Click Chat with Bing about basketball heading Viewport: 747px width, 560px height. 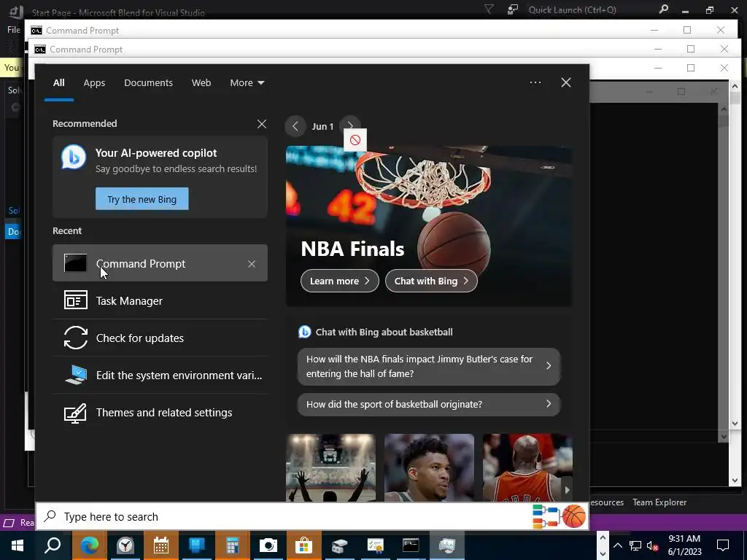[384, 332]
